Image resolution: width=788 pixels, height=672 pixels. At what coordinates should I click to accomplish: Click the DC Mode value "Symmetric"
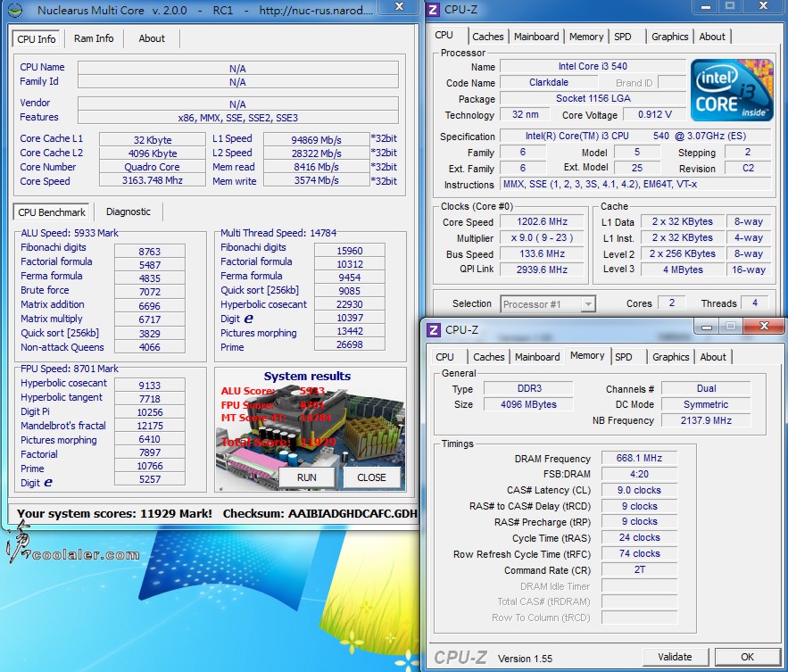[x=706, y=404]
